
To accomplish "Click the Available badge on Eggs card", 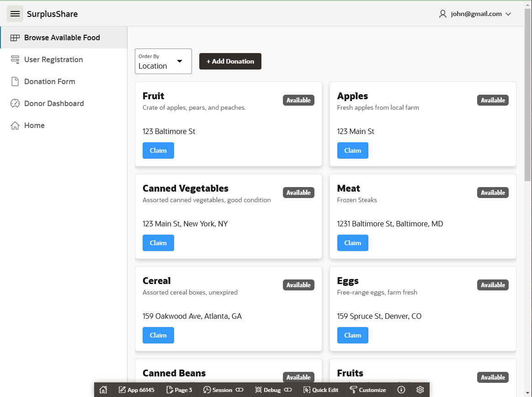I will coord(493,285).
